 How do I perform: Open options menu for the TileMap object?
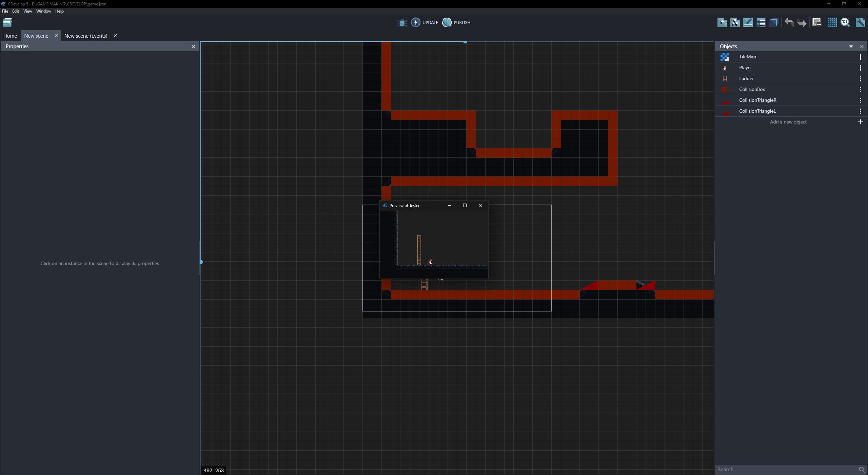tap(861, 57)
